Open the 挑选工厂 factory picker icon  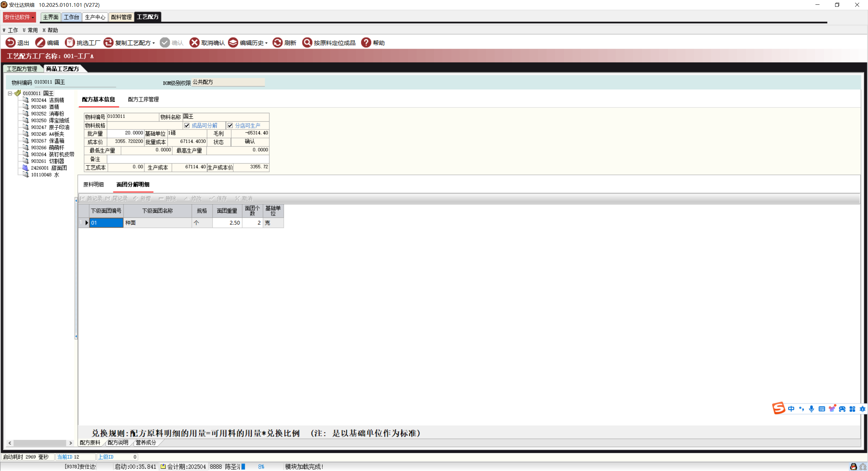tap(70, 43)
